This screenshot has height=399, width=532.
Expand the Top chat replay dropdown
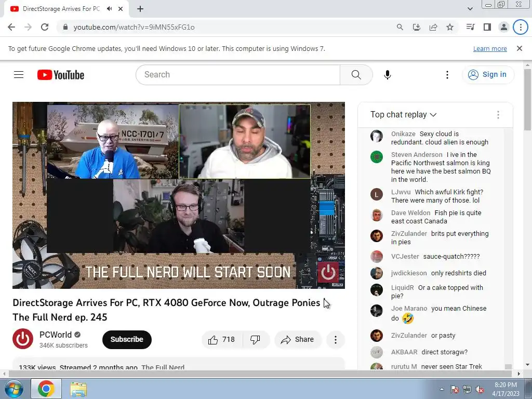pyautogui.click(x=403, y=115)
